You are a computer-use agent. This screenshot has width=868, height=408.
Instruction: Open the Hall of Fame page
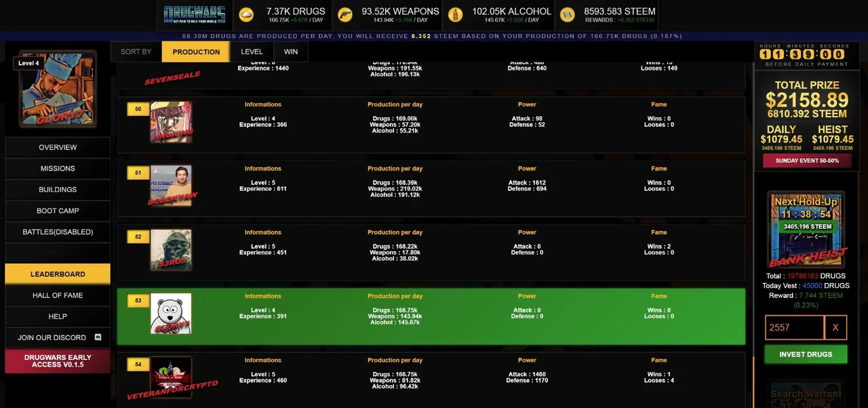coord(58,295)
